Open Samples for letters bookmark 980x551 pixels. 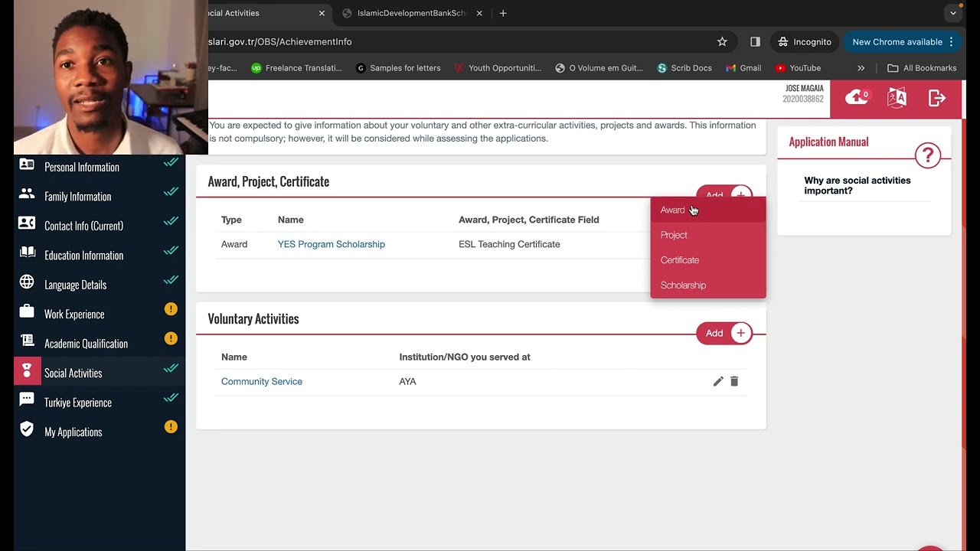398,68
